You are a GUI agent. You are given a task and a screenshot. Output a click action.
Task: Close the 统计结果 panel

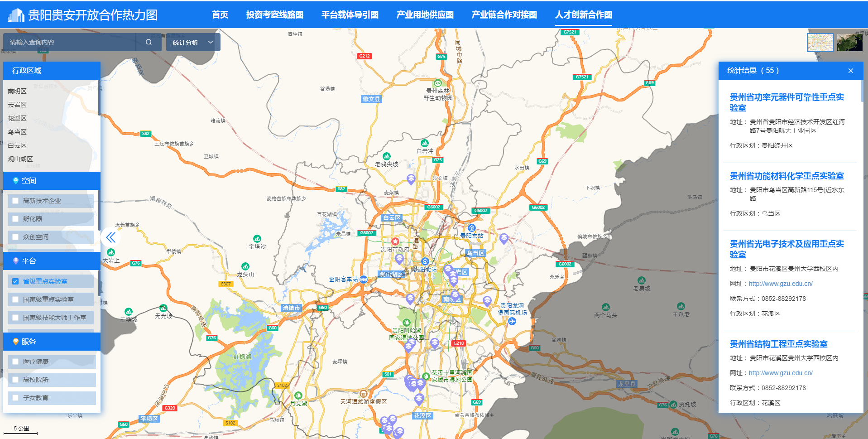(850, 71)
